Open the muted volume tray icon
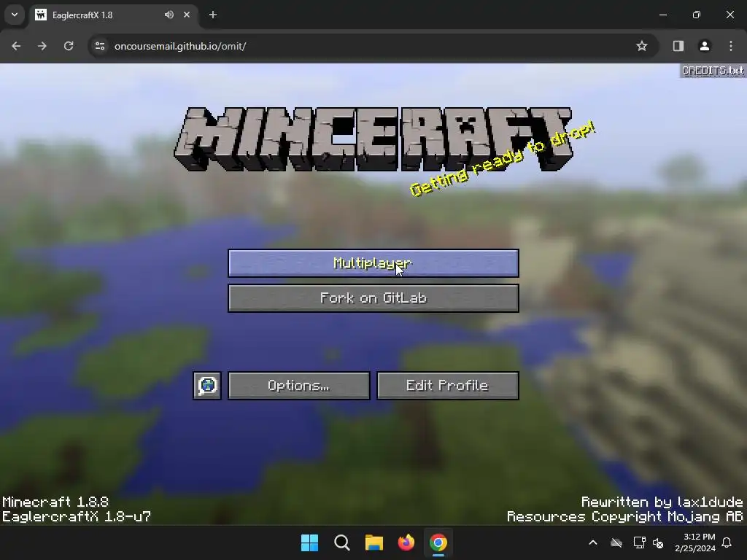The image size is (747, 560). 659,542
